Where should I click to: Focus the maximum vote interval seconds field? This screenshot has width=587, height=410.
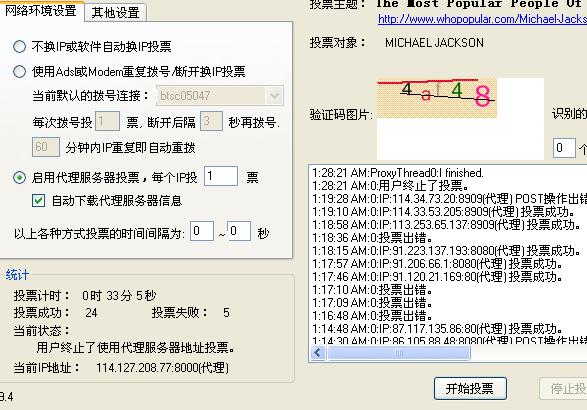pyautogui.click(x=239, y=231)
